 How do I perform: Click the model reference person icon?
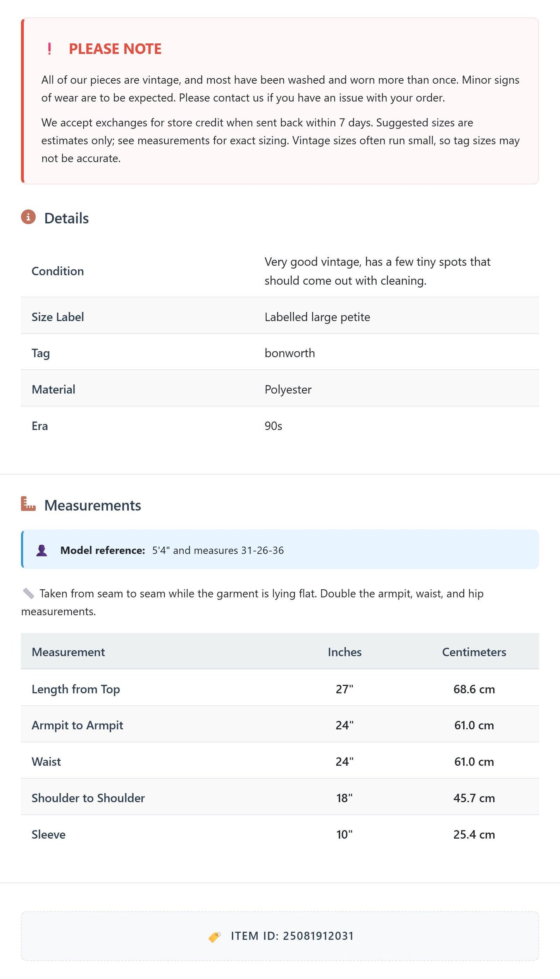click(x=41, y=551)
